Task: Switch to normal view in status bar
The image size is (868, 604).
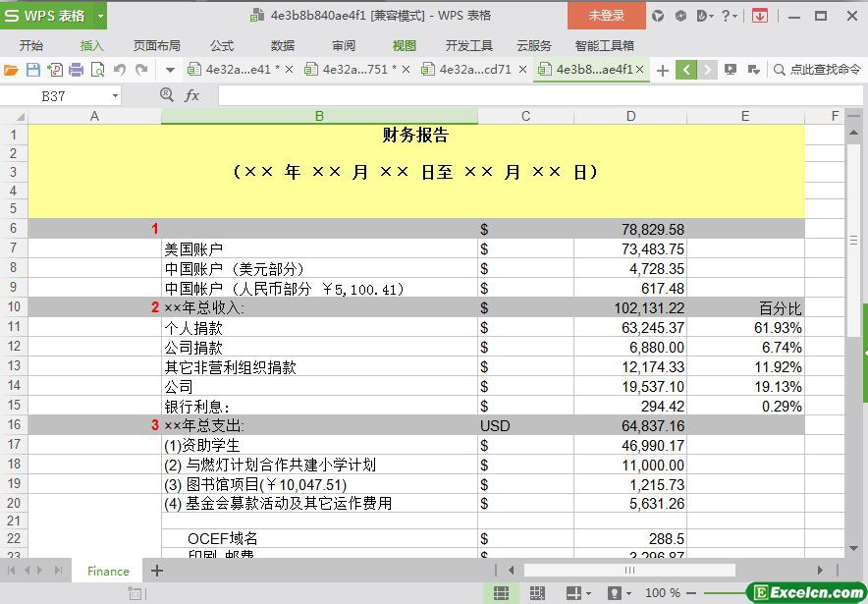Action: 501,593
